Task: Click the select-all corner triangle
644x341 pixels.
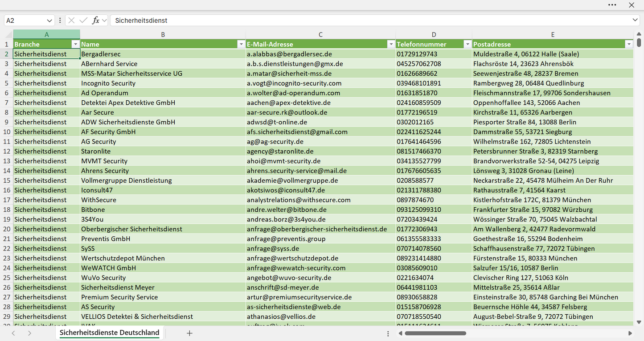Action: 9,35
